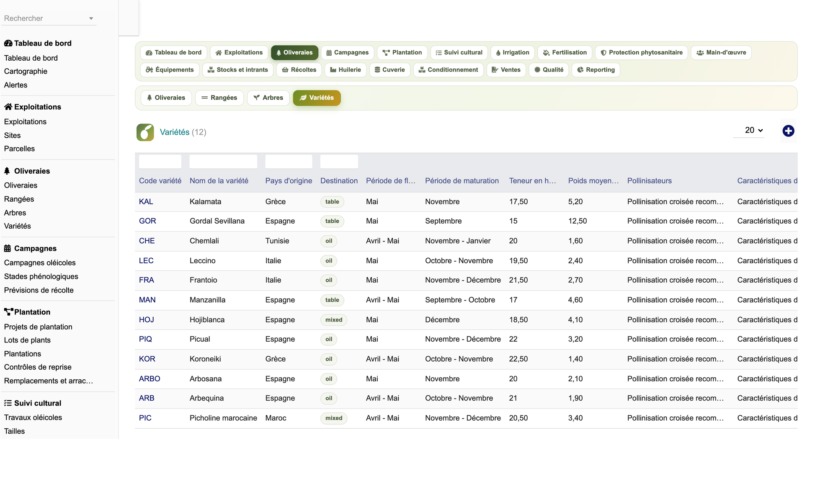815x504 pixels.
Task: Go to Stades phénologiques in sidebar
Action: (41, 277)
